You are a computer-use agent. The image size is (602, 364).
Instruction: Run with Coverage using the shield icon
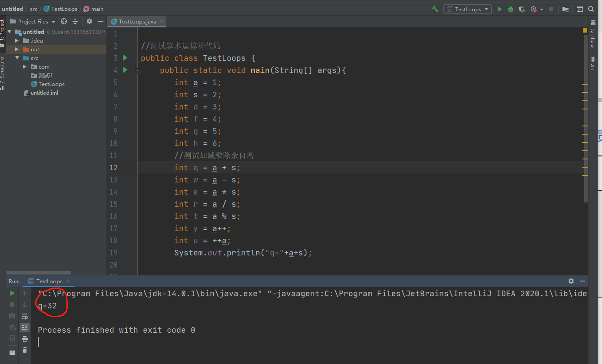tap(522, 9)
